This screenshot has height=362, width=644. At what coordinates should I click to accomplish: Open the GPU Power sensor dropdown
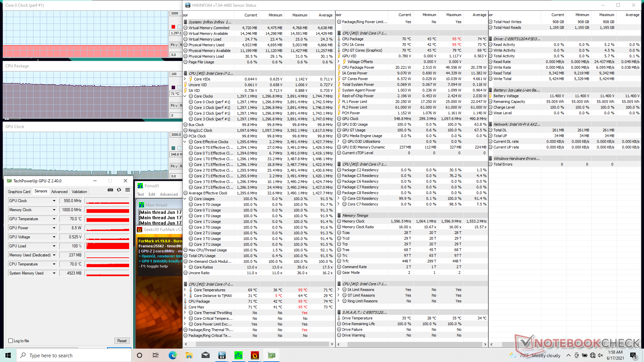coord(54,228)
